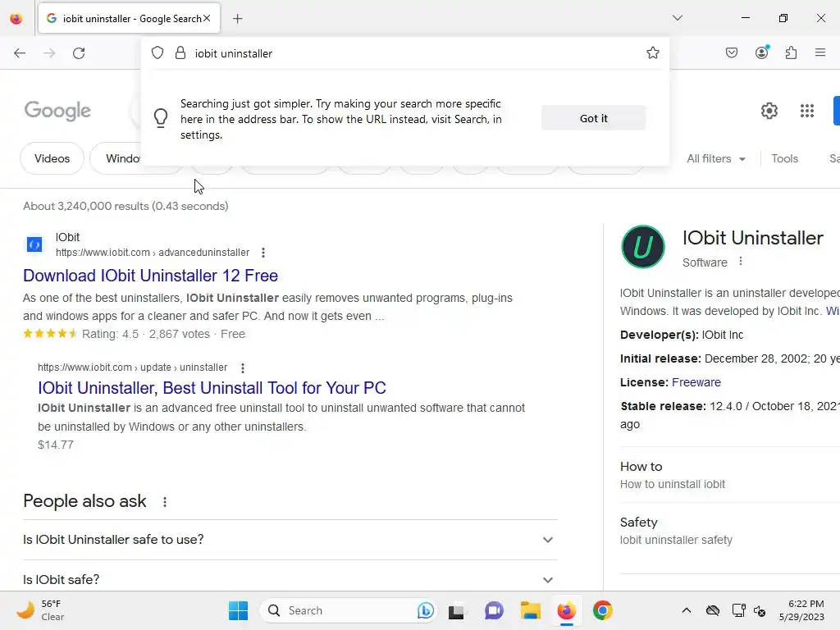Open the Task View taskbar icon

click(456, 610)
